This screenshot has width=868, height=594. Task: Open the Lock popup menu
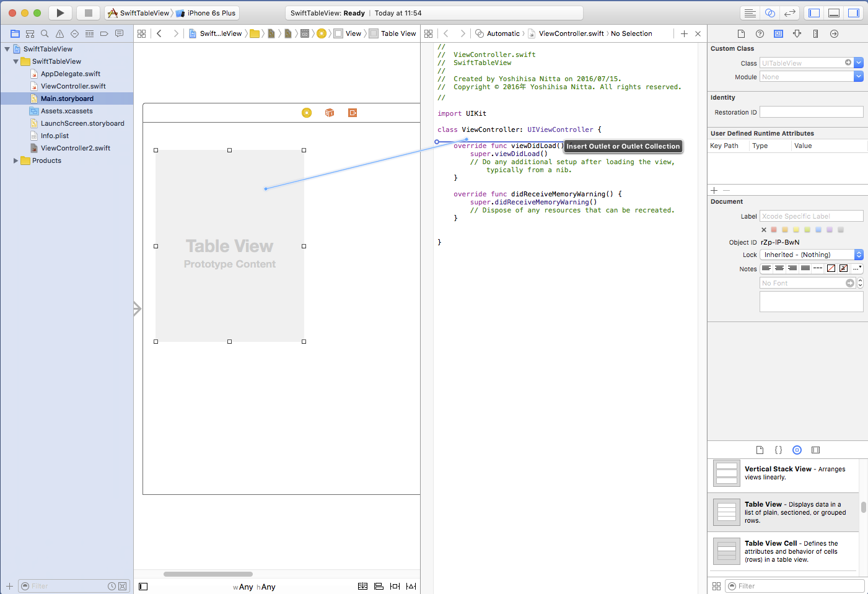[x=811, y=255]
